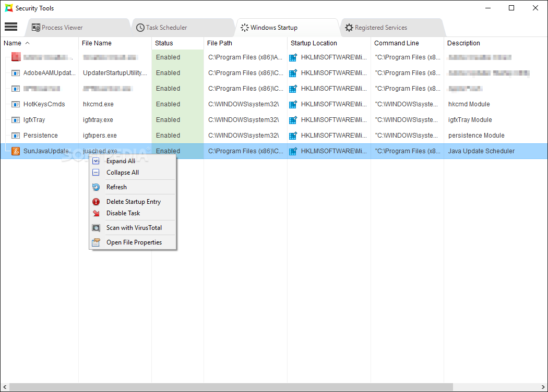Select Scan with VirusTotal

pos(133,228)
